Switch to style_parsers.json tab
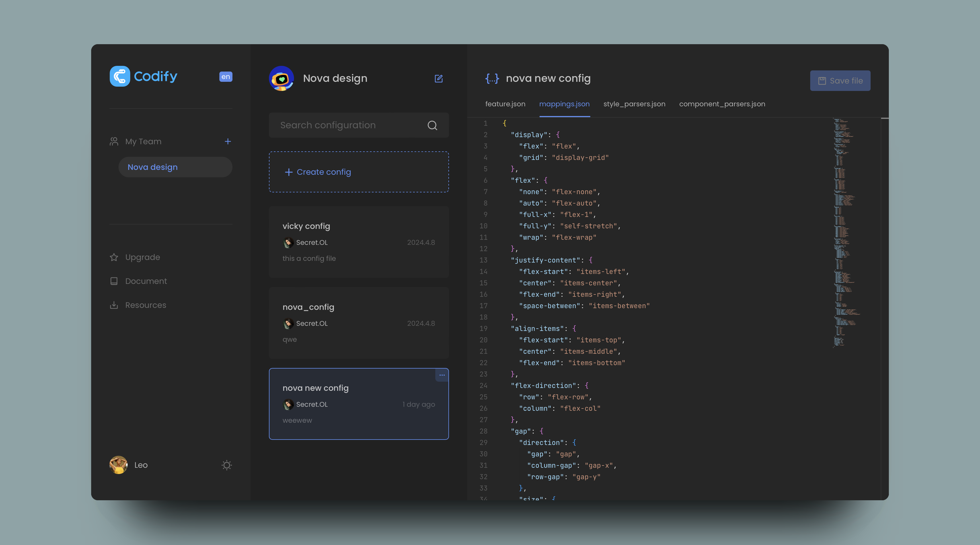The height and width of the screenshot is (545, 980). 634,104
